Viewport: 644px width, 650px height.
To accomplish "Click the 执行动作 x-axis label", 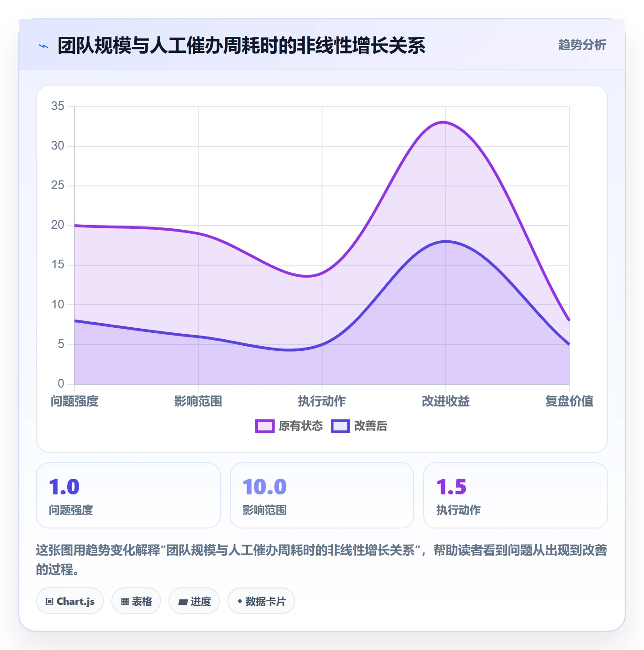I will tap(322, 401).
